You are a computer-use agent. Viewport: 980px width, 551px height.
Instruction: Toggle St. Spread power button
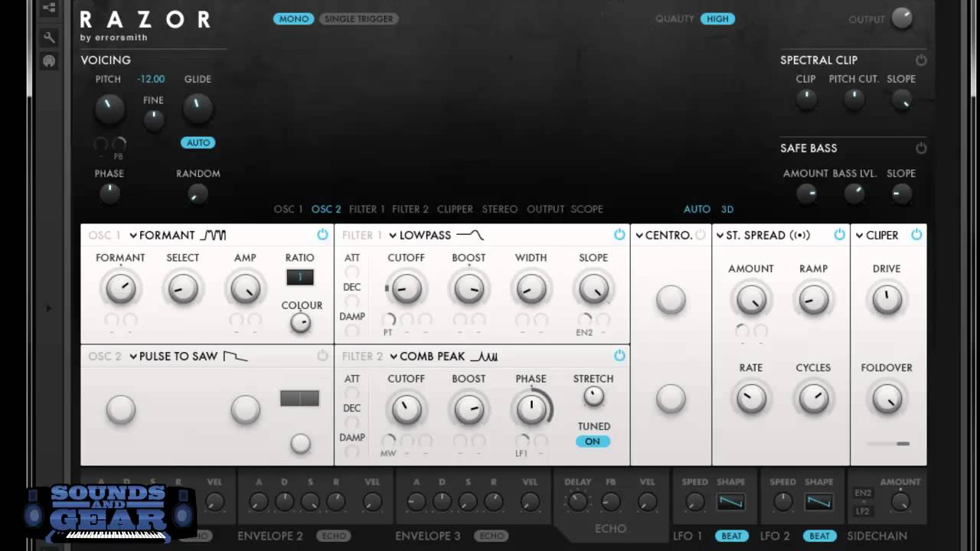point(839,235)
